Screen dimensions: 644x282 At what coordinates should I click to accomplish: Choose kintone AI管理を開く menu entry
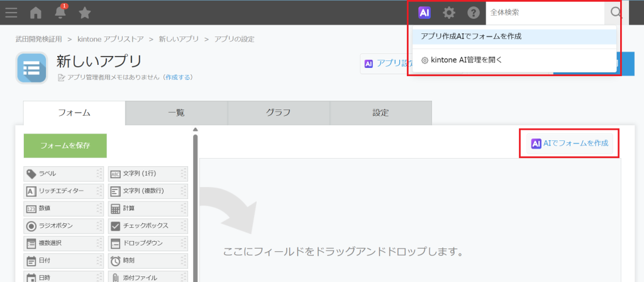[514, 60]
